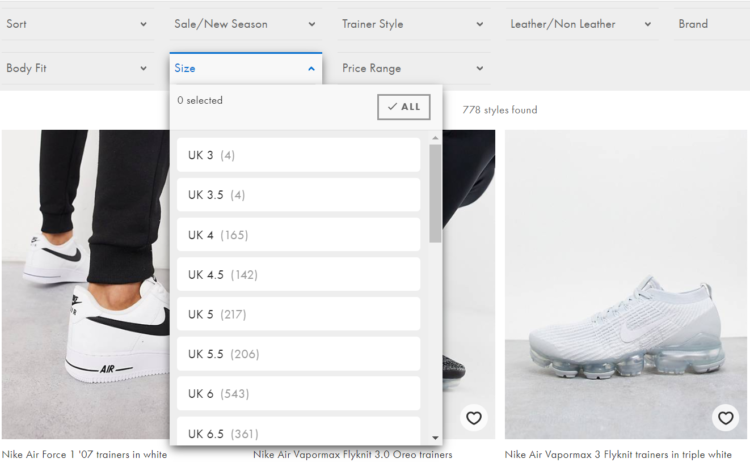Click scrollbar up arrow in size list
Viewport: 750px width, 467px height.
click(x=435, y=138)
